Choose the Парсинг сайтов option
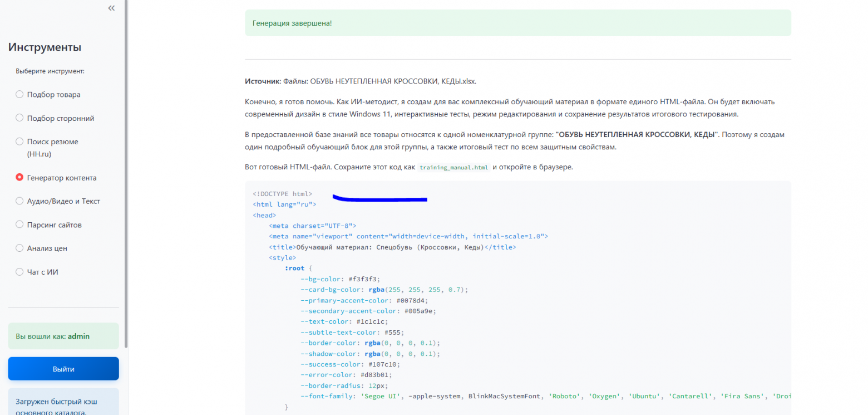868x415 pixels. click(19, 225)
